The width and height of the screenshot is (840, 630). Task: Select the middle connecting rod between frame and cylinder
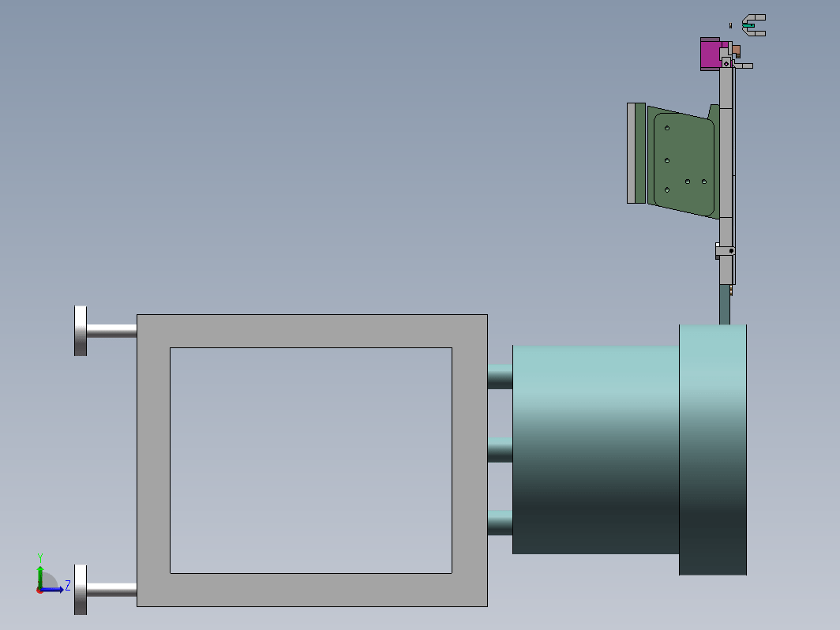click(x=500, y=450)
